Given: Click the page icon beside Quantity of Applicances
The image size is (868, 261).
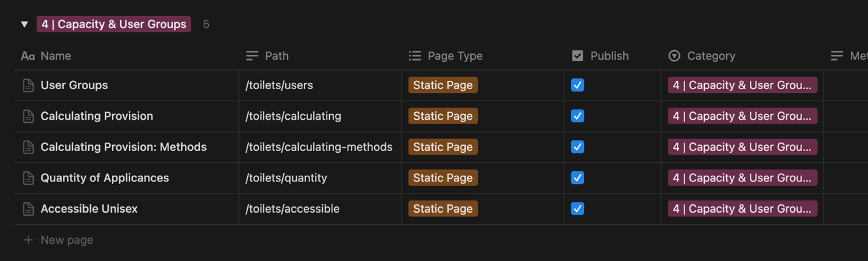Looking at the screenshot, I should [x=28, y=178].
